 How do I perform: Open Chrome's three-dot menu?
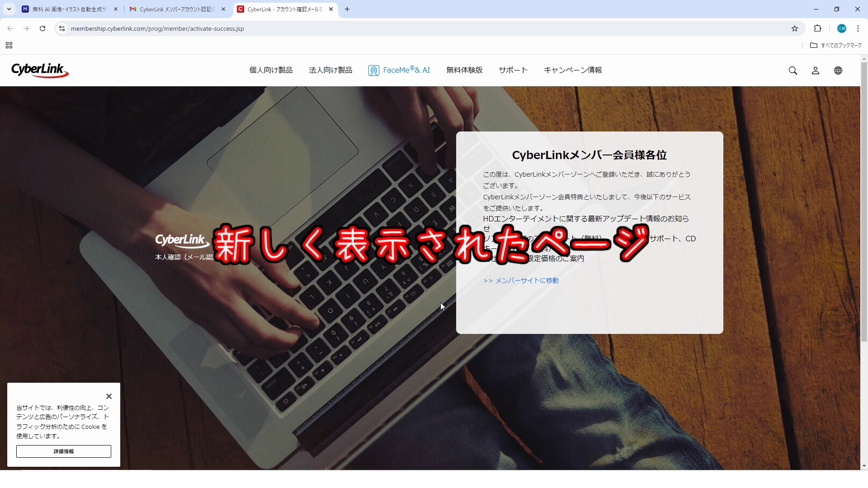tap(858, 28)
